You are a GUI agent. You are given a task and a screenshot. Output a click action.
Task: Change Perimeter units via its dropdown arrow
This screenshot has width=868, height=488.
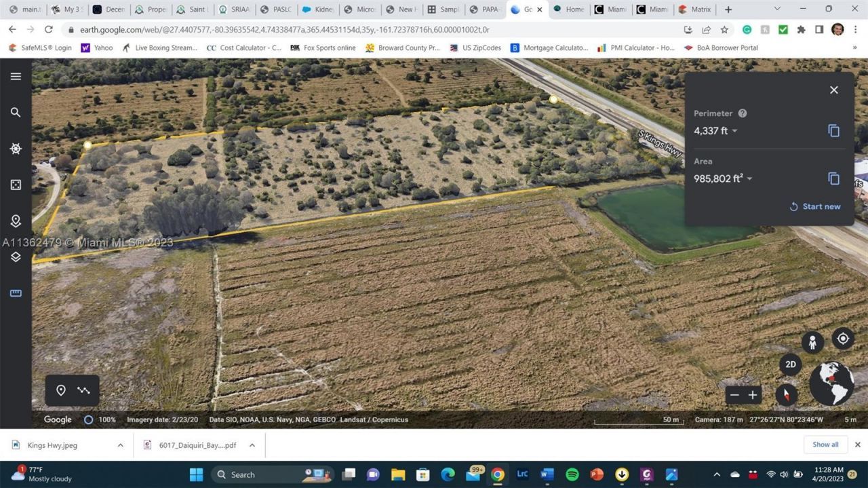(x=734, y=130)
